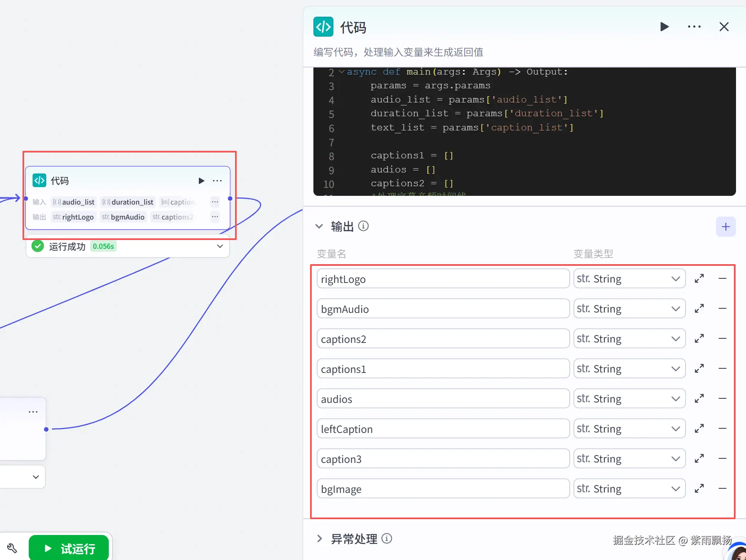Remove the captions1 output variable

click(x=723, y=368)
